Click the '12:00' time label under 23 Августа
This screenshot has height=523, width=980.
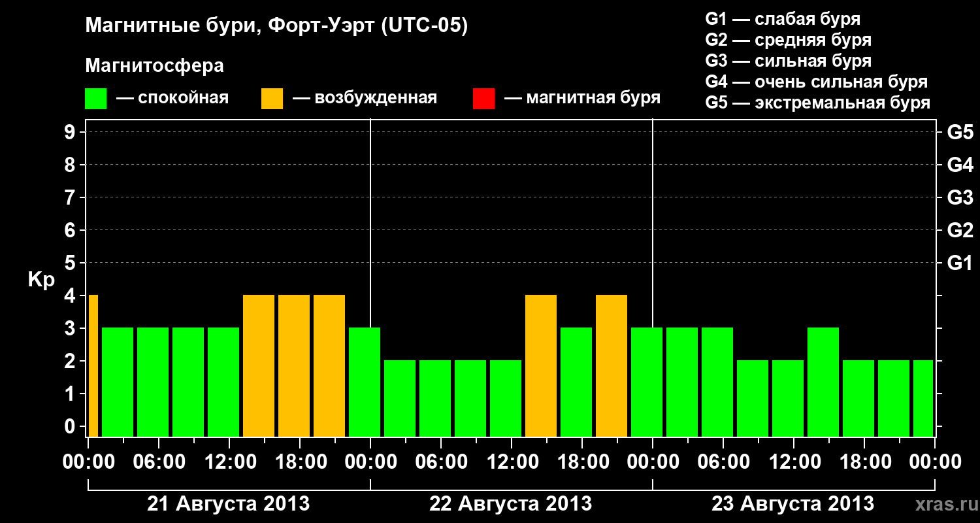pyautogui.click(x=794, y=462)
